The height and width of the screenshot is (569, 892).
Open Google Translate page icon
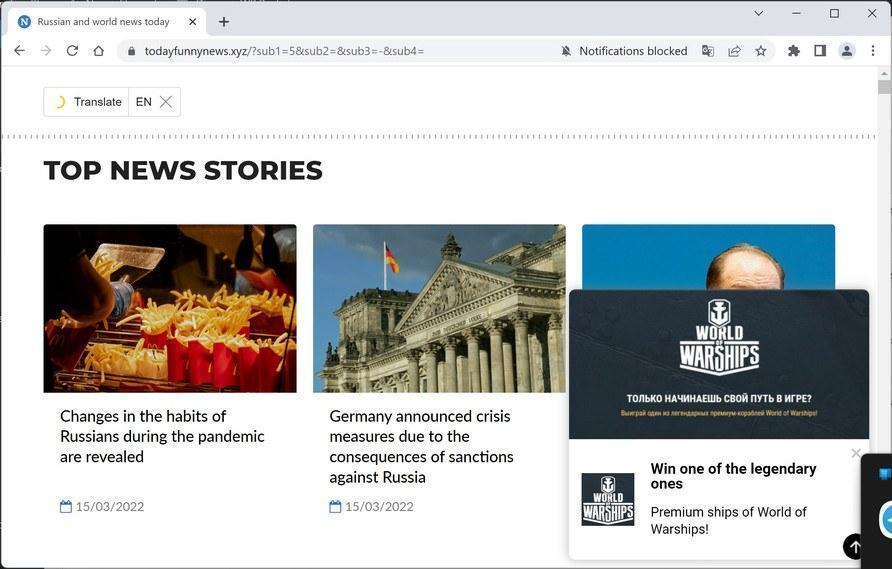tap(707, 51)
